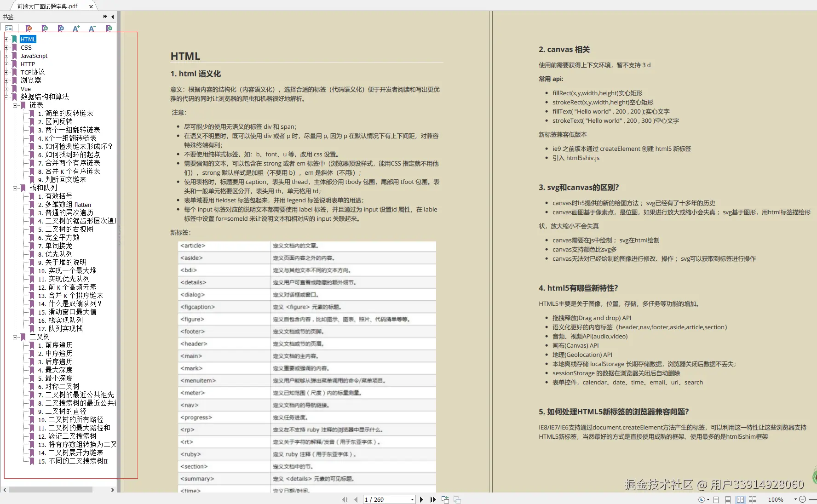Switch to continuous page layout

tap(728, 499)
